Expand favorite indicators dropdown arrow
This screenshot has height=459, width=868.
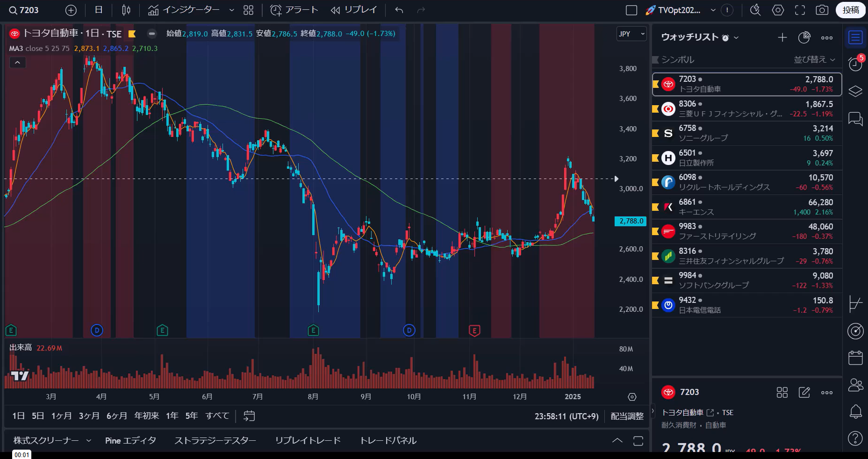pos(231,10)
